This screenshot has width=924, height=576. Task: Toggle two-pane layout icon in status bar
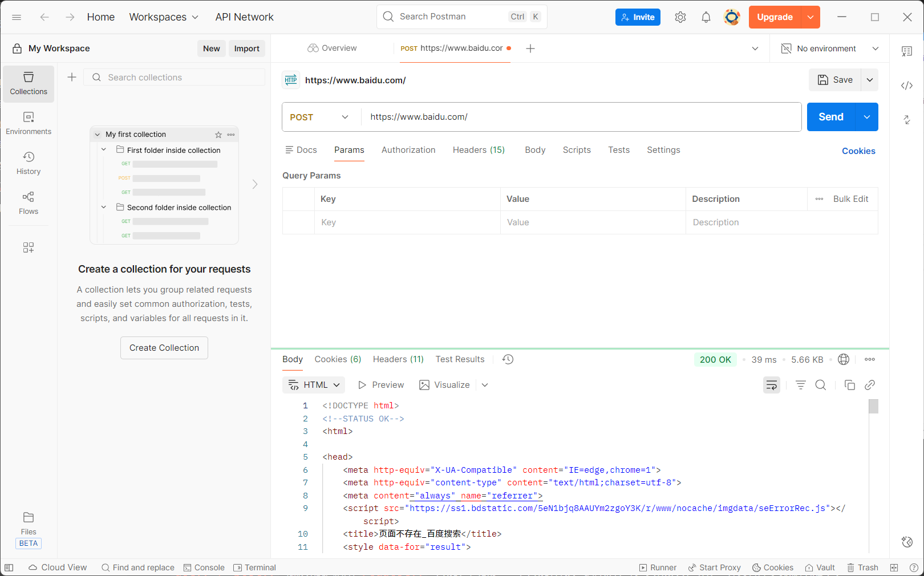click(x=894, y=567)
